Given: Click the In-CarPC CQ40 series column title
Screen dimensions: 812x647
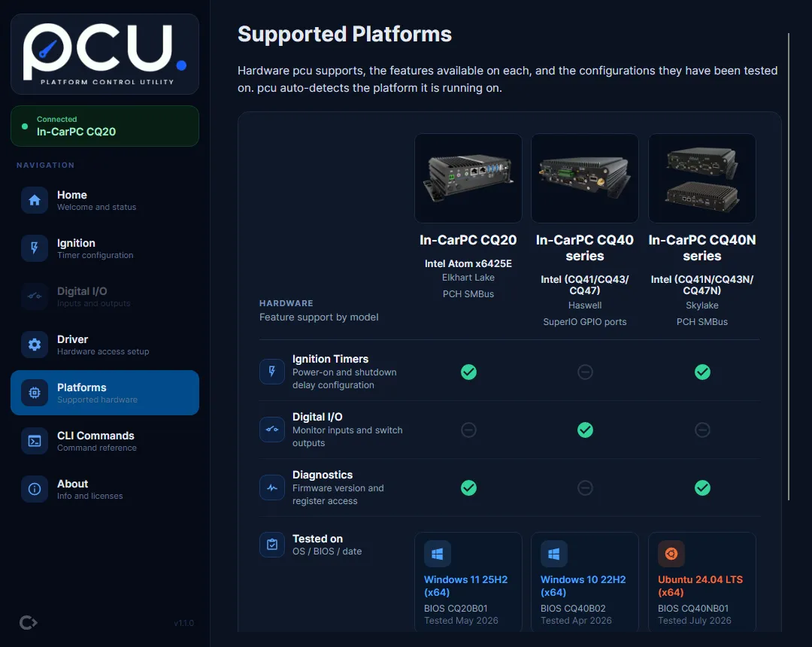Looking at the screenshot, I should click(585, 248).
